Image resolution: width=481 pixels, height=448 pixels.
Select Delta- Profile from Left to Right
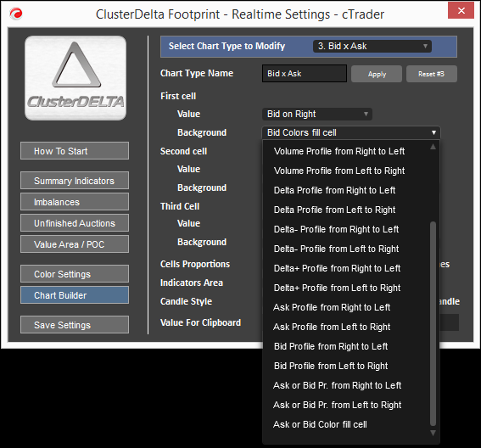coord(346,249)
